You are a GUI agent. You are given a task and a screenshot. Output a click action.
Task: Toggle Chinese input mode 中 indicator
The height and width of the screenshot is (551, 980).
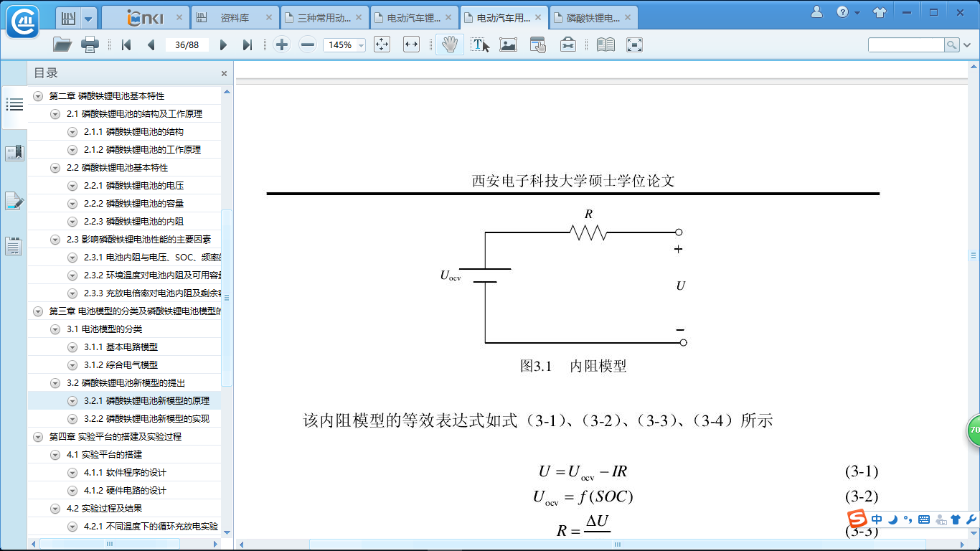coord(877,519)
